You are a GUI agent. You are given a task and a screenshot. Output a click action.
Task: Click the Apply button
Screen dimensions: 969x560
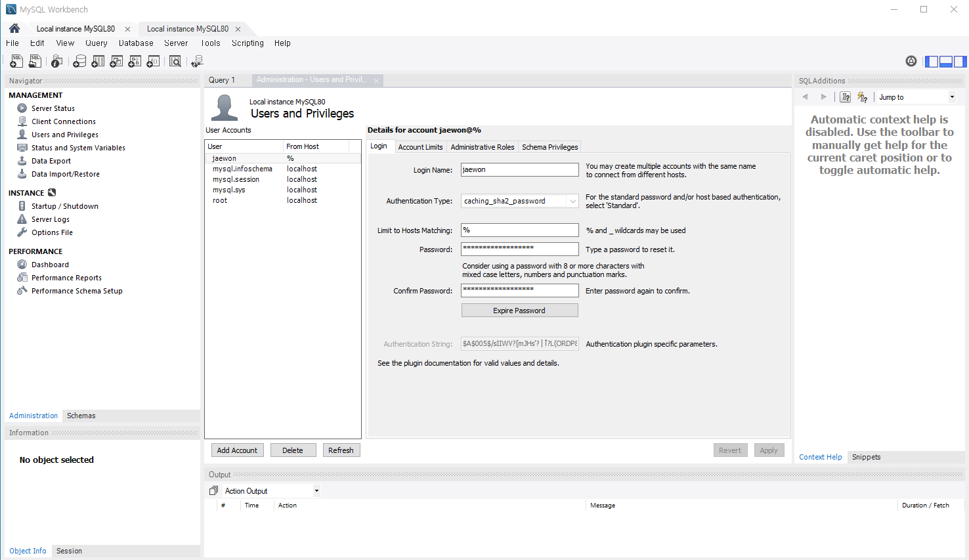(769, 450)
